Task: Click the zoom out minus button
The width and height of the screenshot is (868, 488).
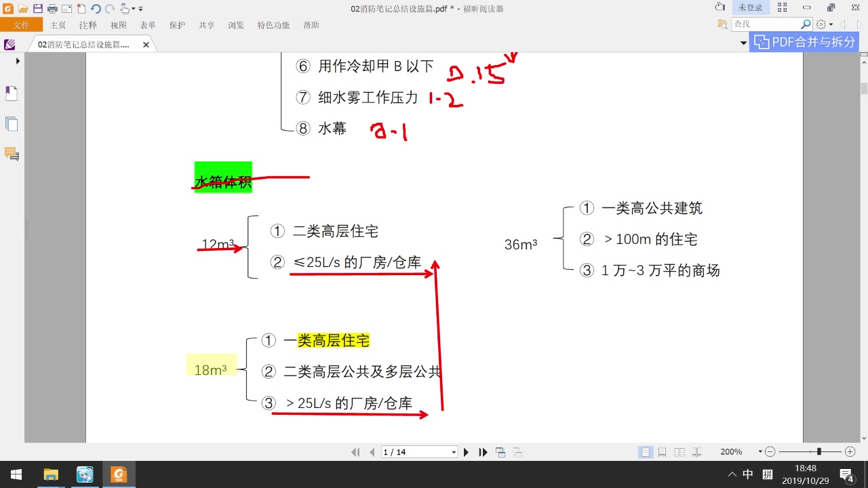Action: (770, 452)
